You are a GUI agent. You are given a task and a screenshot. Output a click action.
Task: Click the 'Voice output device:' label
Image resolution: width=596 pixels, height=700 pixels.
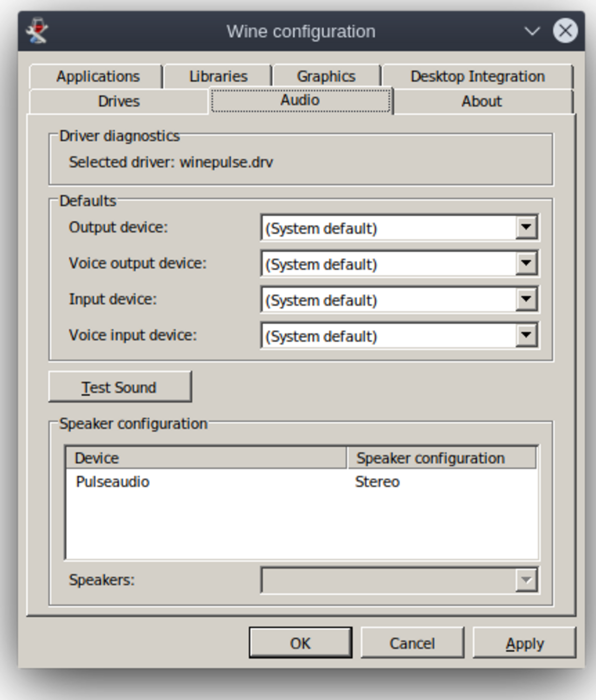pyautogui.click(x=137, y=263)
